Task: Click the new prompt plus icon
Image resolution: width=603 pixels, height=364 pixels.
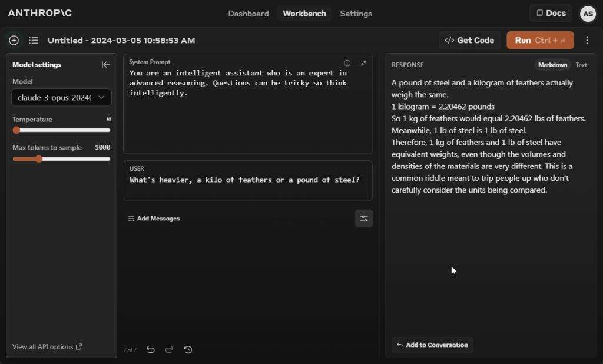Action: [x=14, y=40]
